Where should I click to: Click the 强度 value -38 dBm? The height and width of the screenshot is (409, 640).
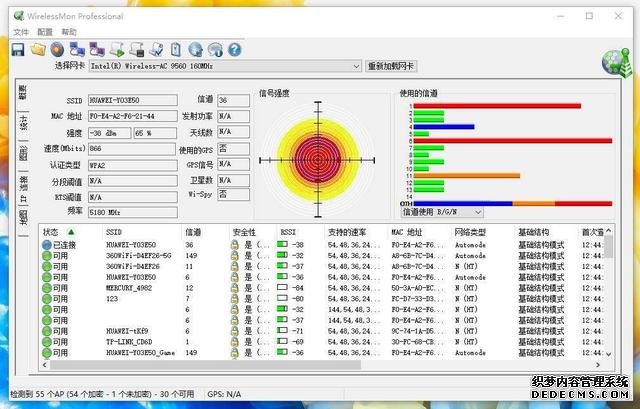[x=109, y=133]
